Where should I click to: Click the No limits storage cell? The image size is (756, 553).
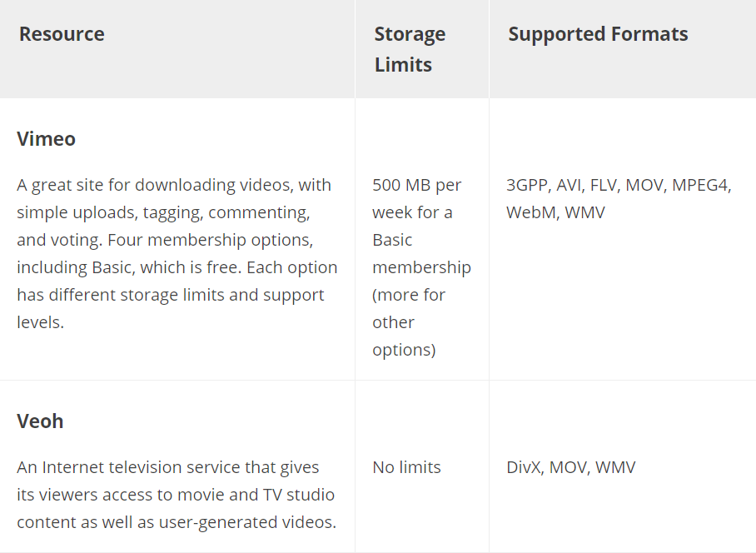[x=406, y=467]
